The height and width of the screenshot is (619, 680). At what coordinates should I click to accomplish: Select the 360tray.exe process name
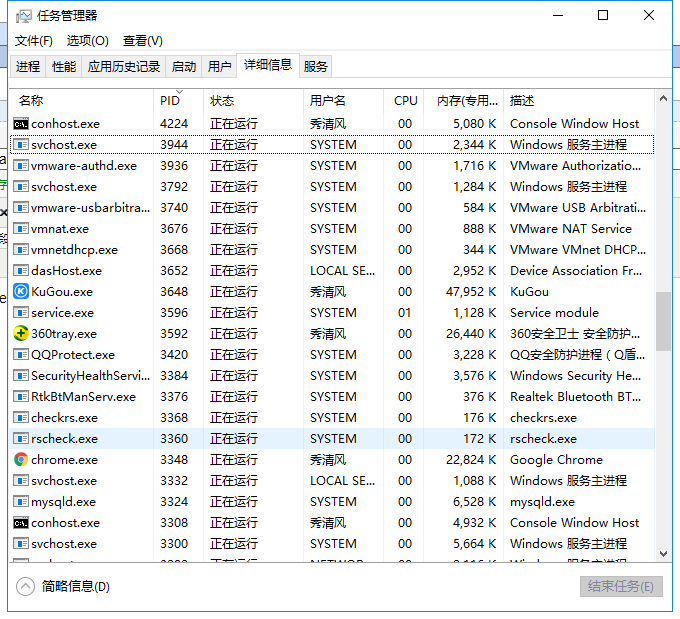coord(64,334)
